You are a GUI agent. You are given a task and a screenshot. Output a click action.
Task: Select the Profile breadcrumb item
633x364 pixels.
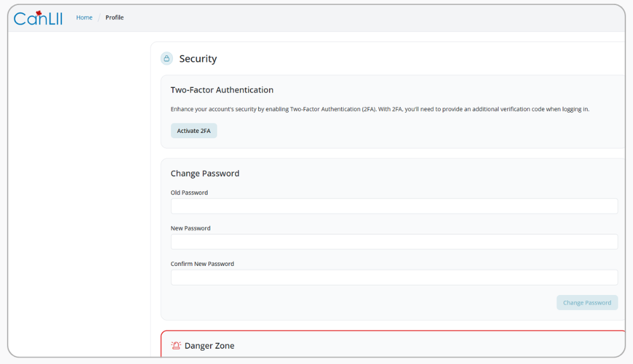115,18
